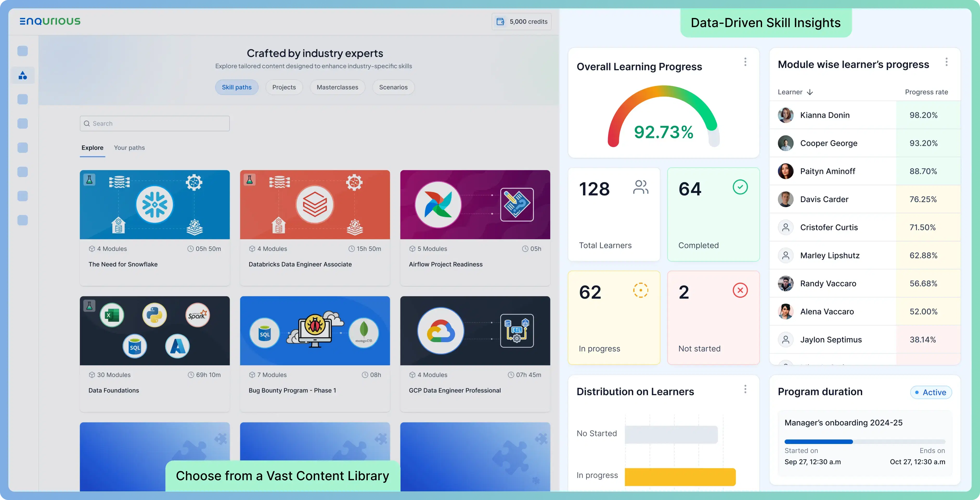
Task: Click the Completed checkmark circle icon
Action: [740, 187]
